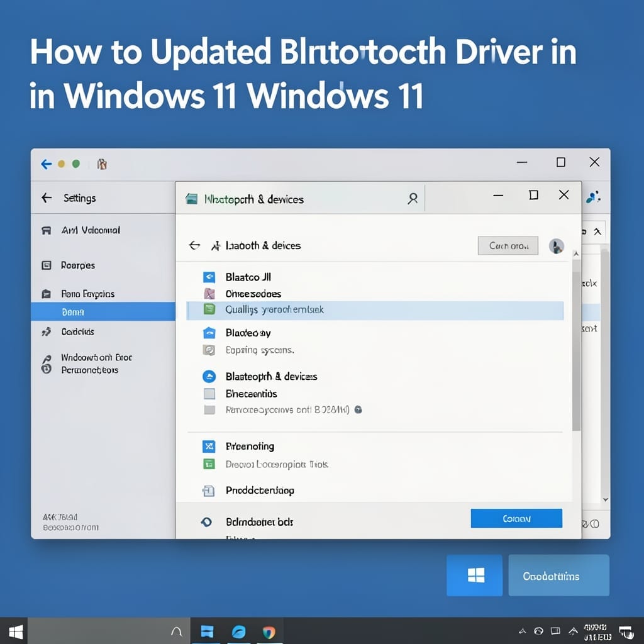Open the 'Blaatco Jll' item

tap(248, 277)
